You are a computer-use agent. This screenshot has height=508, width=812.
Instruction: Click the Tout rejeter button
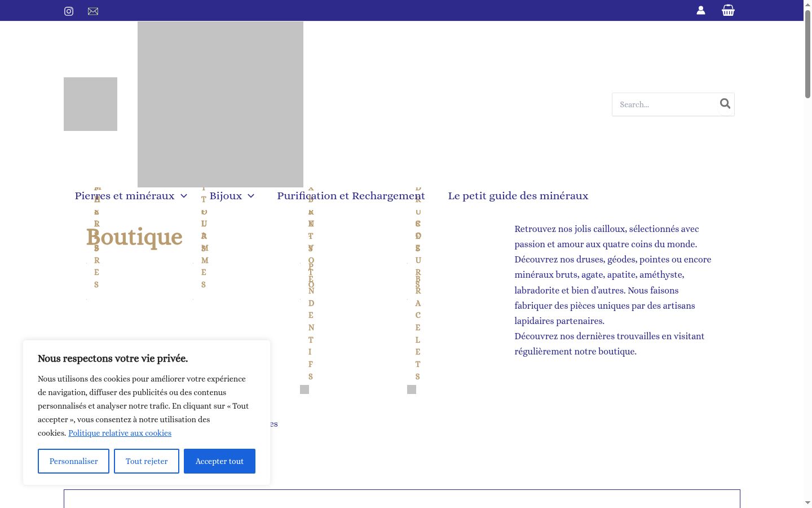click(147, 461)
